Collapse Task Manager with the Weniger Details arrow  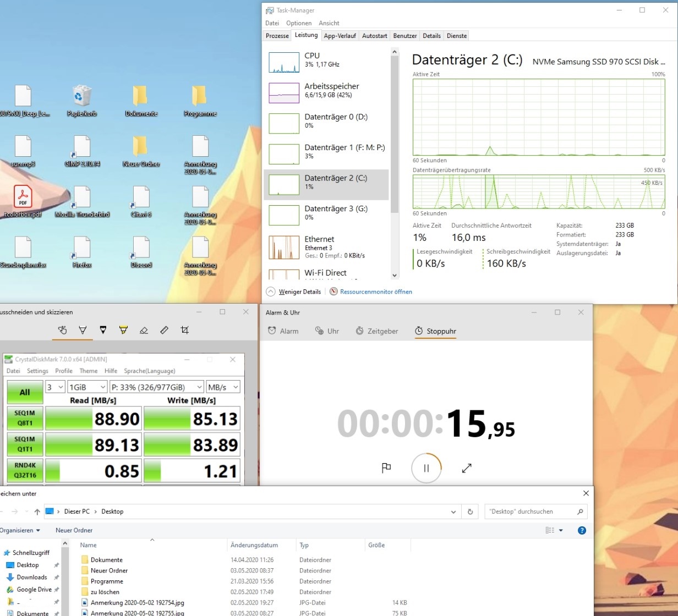click(271, 291)
